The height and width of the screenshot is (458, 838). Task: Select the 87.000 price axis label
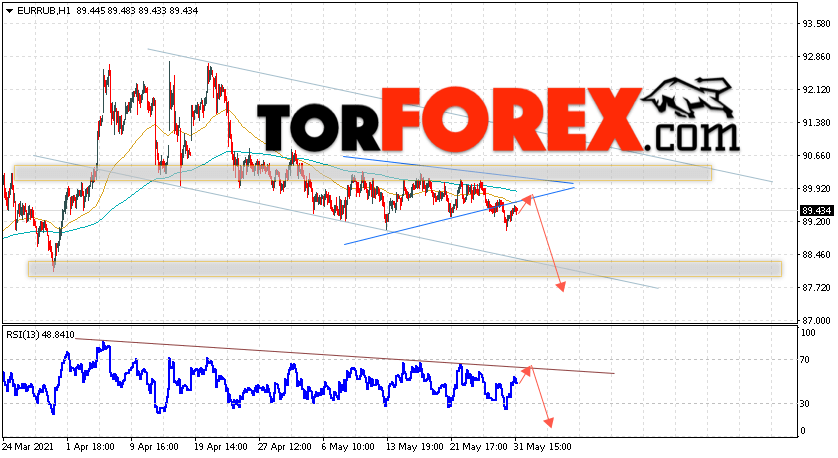click(816, 321)
